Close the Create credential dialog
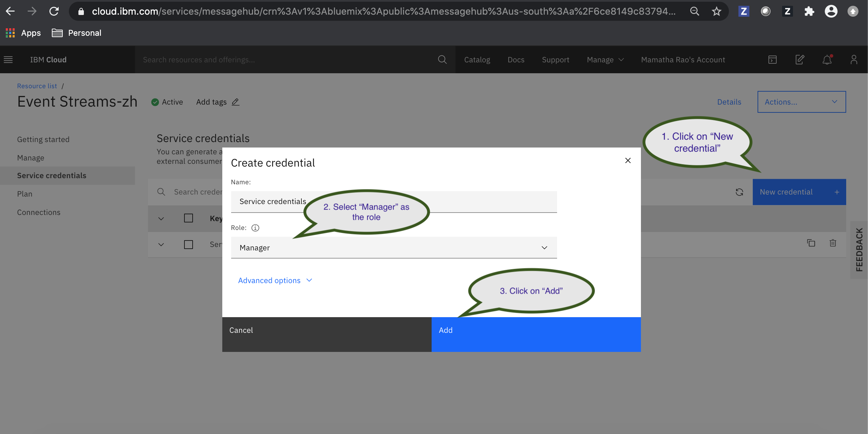Image resolution: width=868 pixels, height=434 pixels. coord(628,160)
